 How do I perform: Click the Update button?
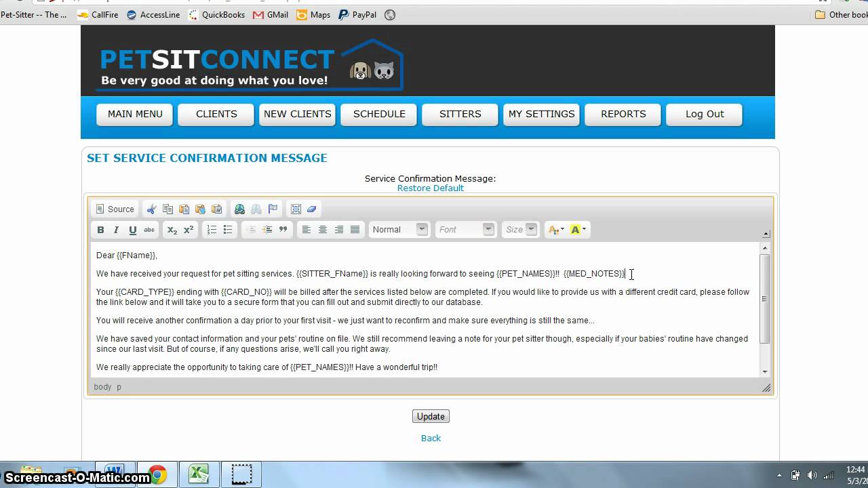click(x=431, y=417)
